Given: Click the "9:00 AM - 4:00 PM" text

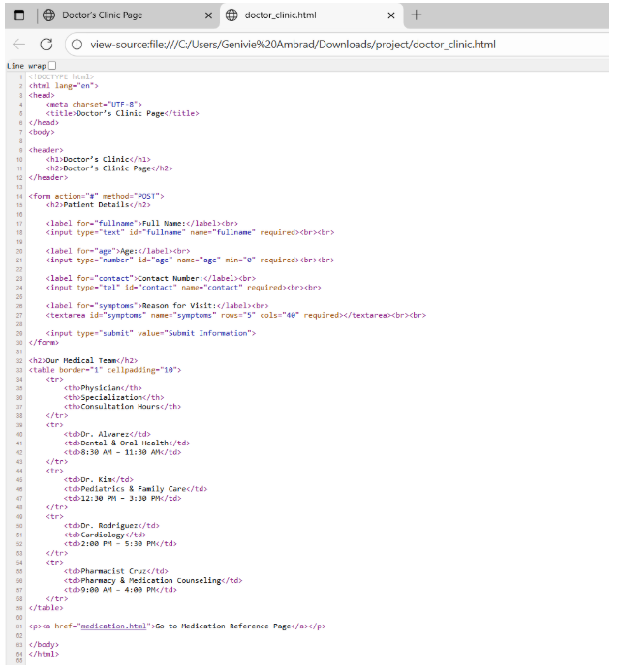Looking at the screenshot, I should click(x=118, y=590).
